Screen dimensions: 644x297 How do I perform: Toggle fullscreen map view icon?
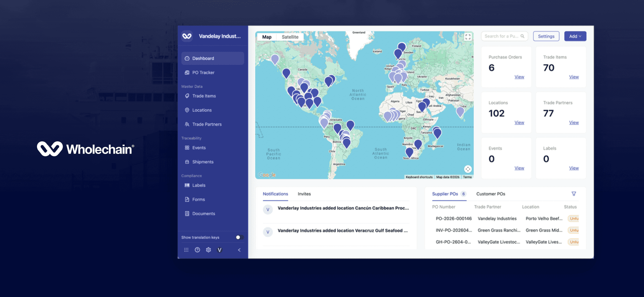[468, 37]
